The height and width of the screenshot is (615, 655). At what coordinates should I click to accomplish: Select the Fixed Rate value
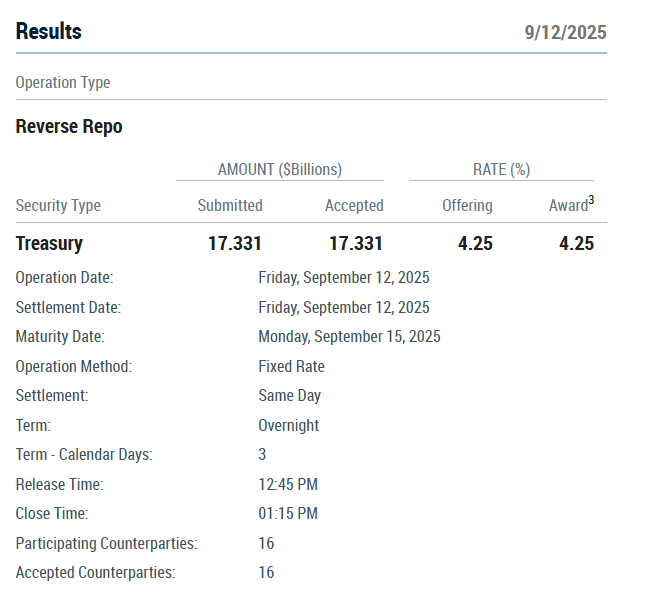(x=292, y=366)
